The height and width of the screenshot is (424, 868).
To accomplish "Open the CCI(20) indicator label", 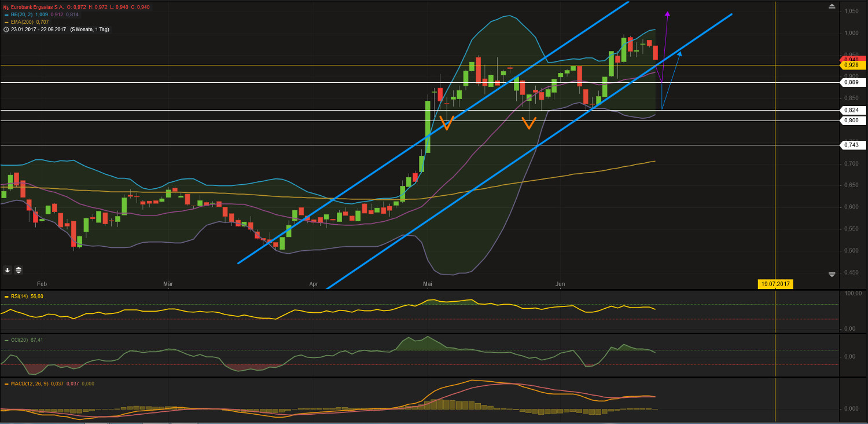I will [x=20, y=340].
